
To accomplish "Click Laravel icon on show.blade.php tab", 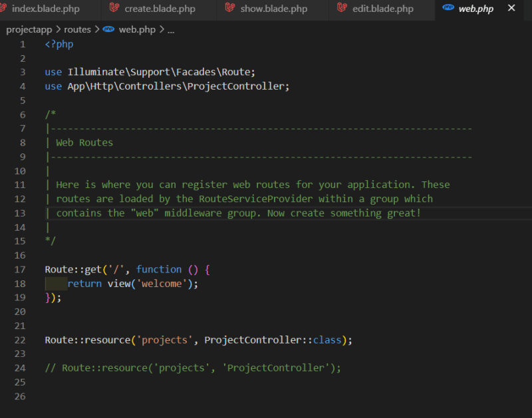I will pos(230,7).
